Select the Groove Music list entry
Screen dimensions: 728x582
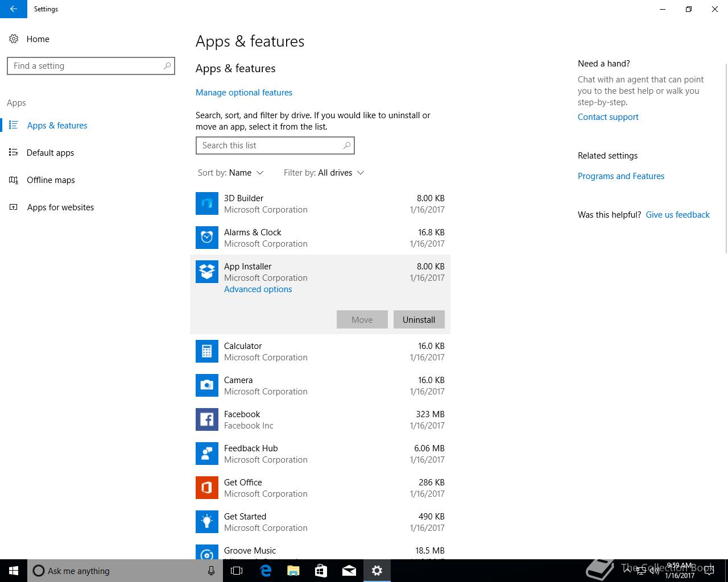[320, 550]
